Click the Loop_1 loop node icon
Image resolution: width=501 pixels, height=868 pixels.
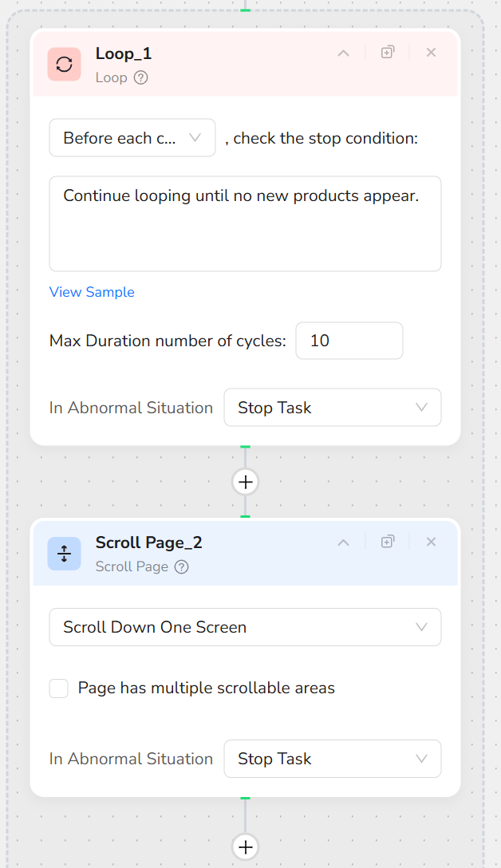pyautogui.click(x=64, y=65)
